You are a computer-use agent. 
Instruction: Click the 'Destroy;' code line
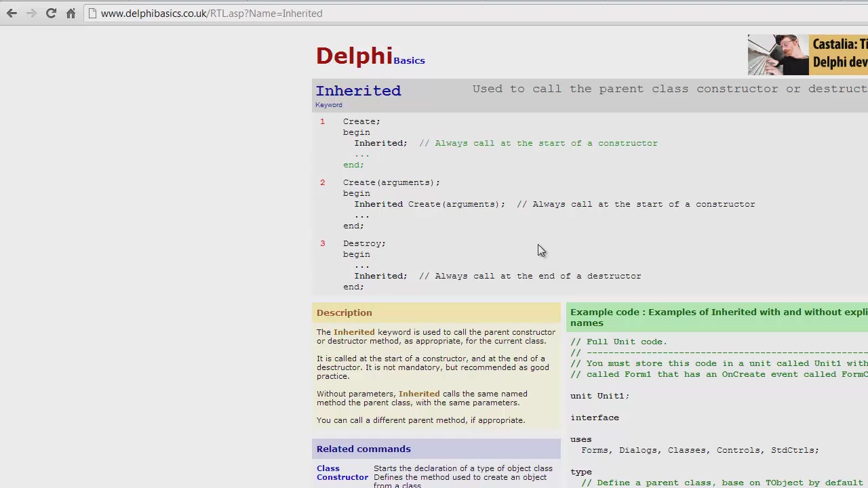coord(364,243)
